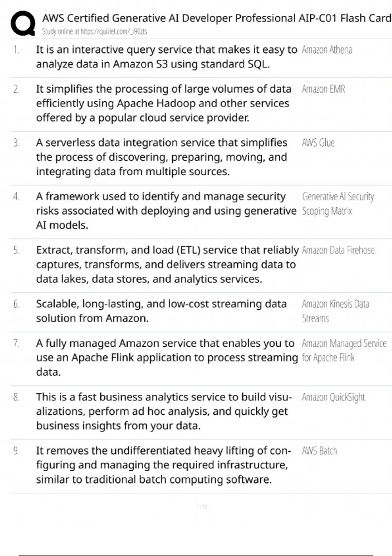Select the Amazon Athena answer text
This screenshot has height=556, width=392.
pyautogui.click(x=327, y=50)
